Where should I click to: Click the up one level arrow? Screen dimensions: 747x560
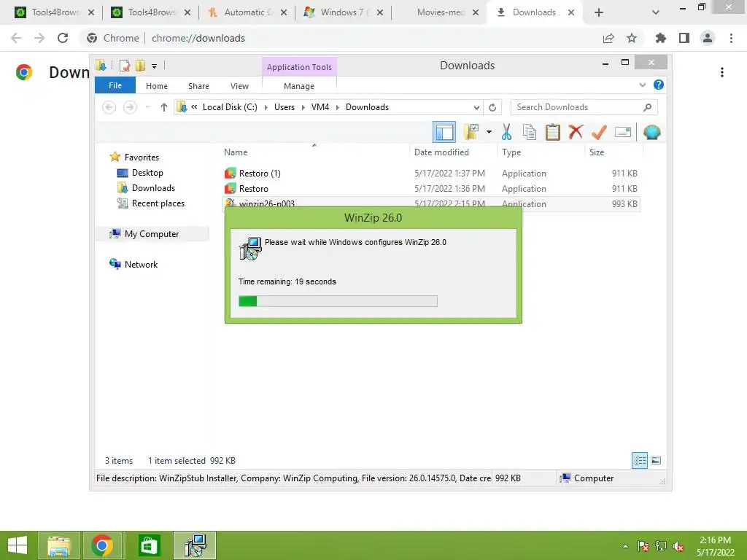click(x=164, y=107)
